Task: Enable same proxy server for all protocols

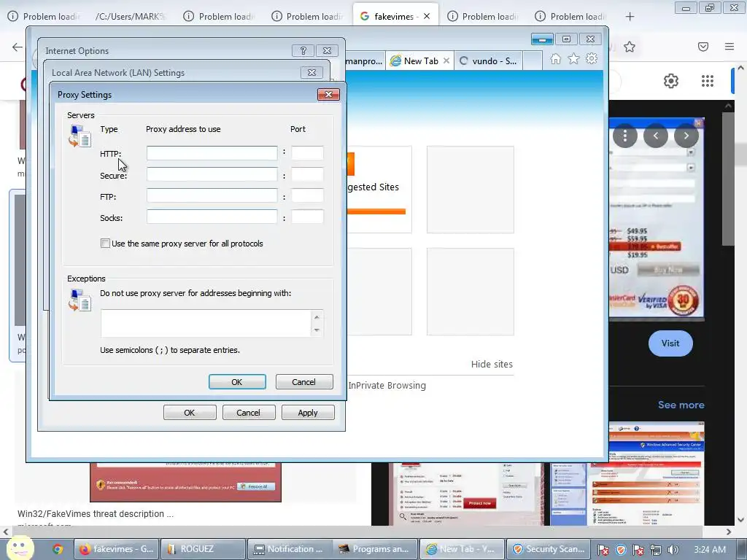Action: coord(105,244)
